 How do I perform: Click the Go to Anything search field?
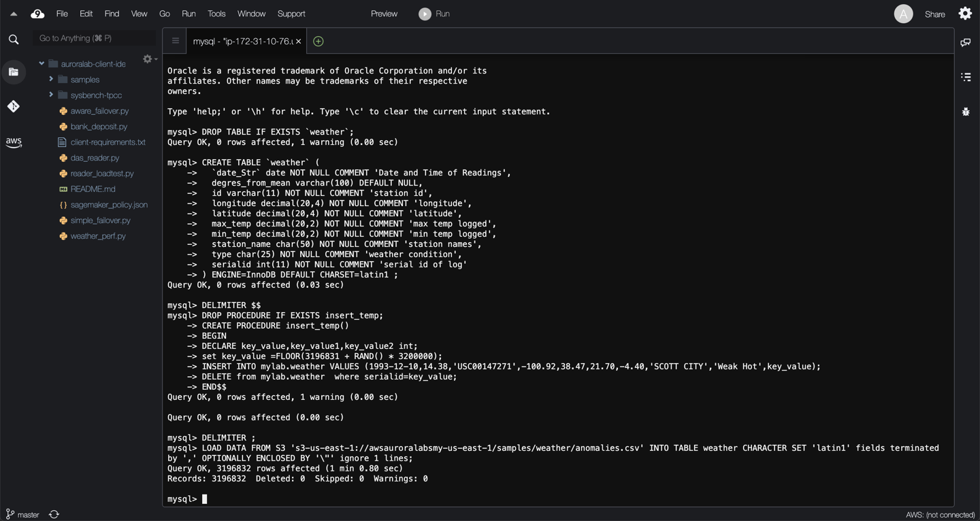coord(94,38)
